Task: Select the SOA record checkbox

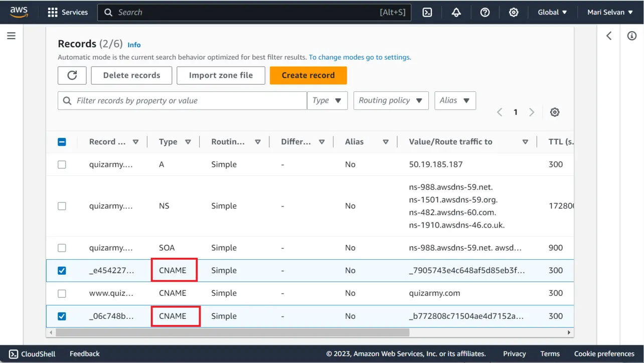Action: click(62, 248)
